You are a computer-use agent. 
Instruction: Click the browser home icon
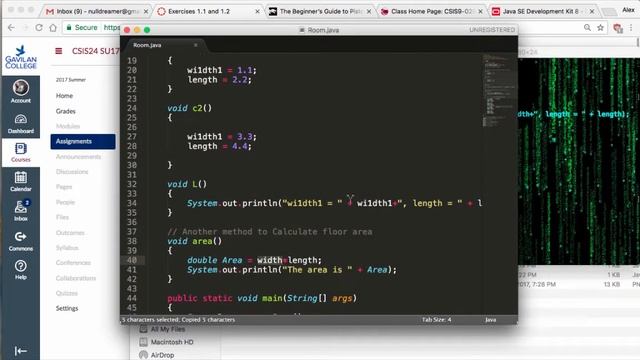(x=53, y=27)
